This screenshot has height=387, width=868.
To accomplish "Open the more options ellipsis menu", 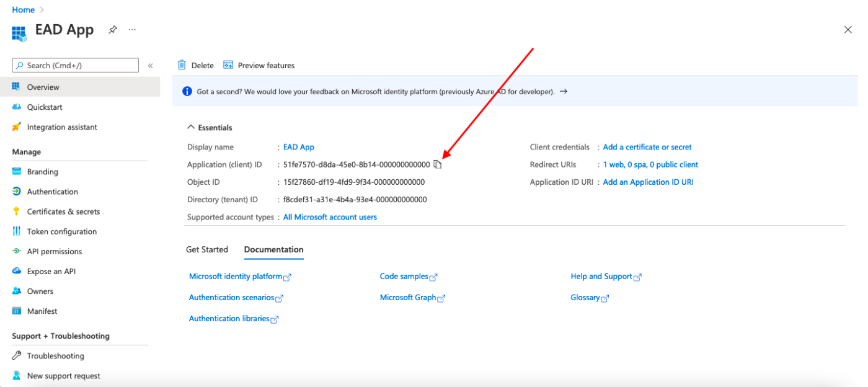I will coord(132,30).
